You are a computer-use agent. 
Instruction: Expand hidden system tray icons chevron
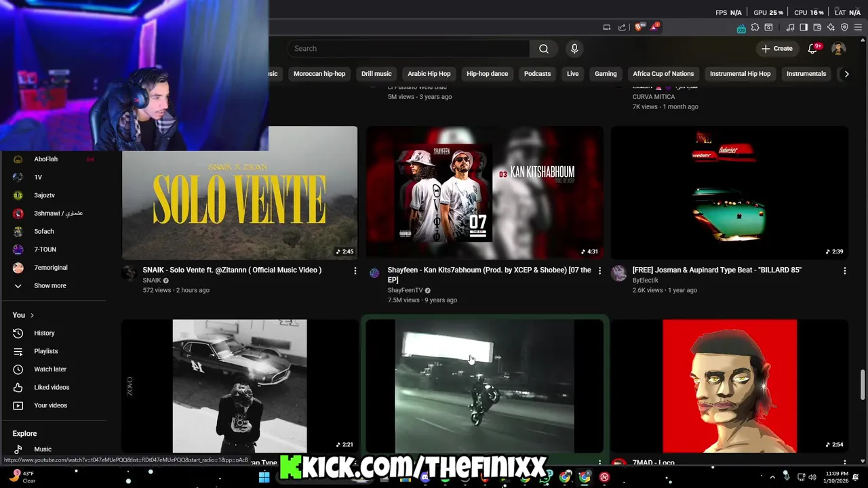click(x=772, y=476)
